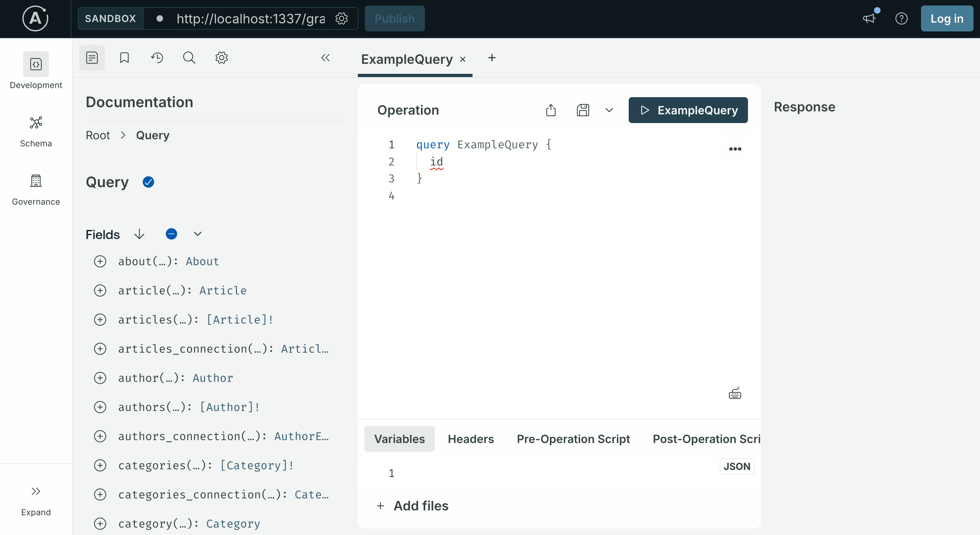Open the Explorer settings gear icon

[221, 58]
